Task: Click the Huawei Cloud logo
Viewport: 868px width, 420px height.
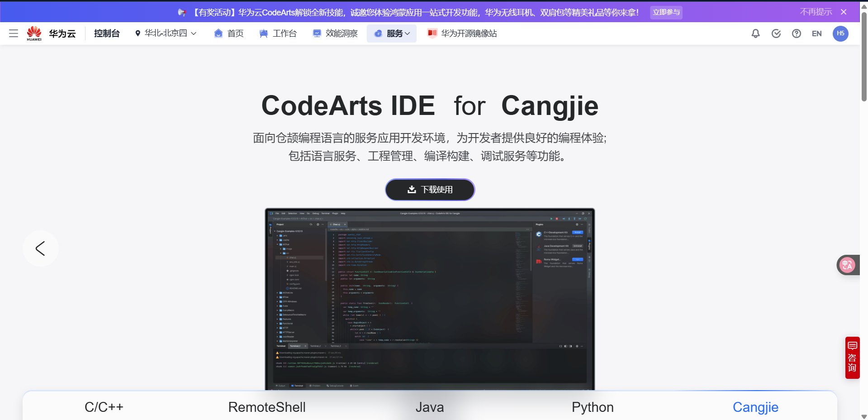Action: (x=51, y=33)
